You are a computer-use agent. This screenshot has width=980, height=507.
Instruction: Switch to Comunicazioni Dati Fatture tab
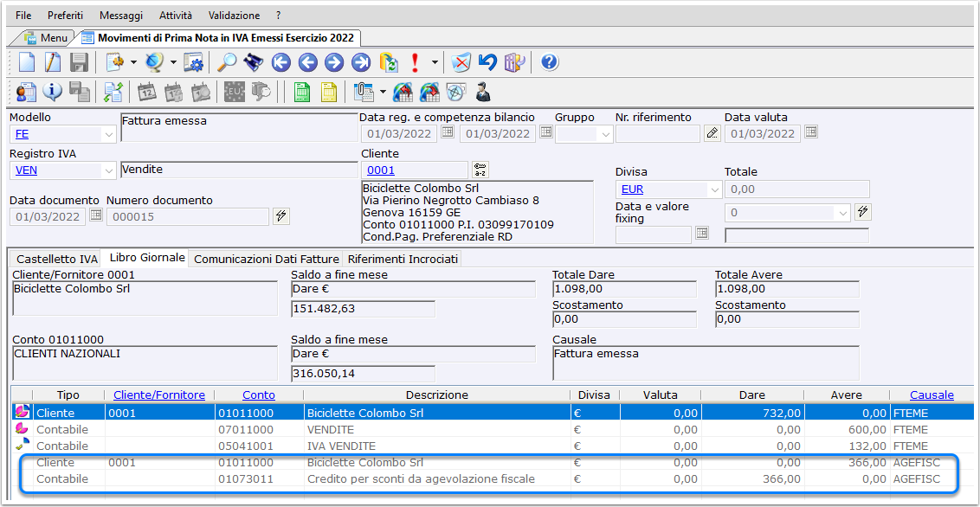tap(268, 259)
